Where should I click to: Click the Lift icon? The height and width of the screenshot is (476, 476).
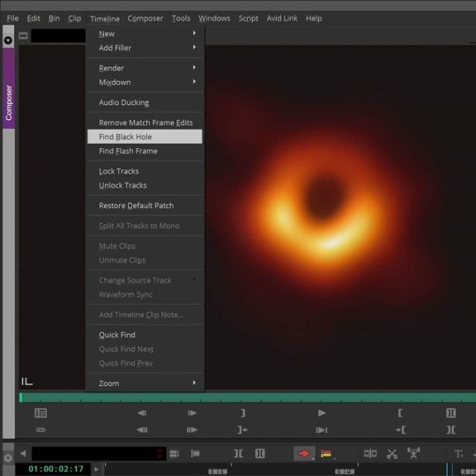pyautogui.click(x=413, y=453)
